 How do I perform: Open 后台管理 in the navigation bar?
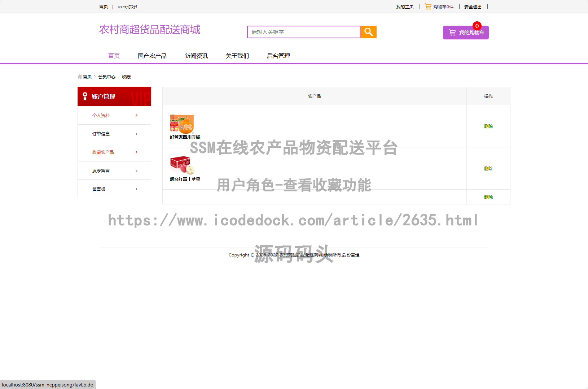[x=278, y=56]
